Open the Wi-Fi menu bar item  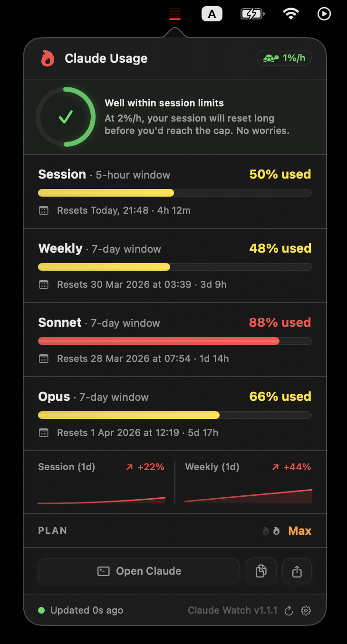coord(290,14)
